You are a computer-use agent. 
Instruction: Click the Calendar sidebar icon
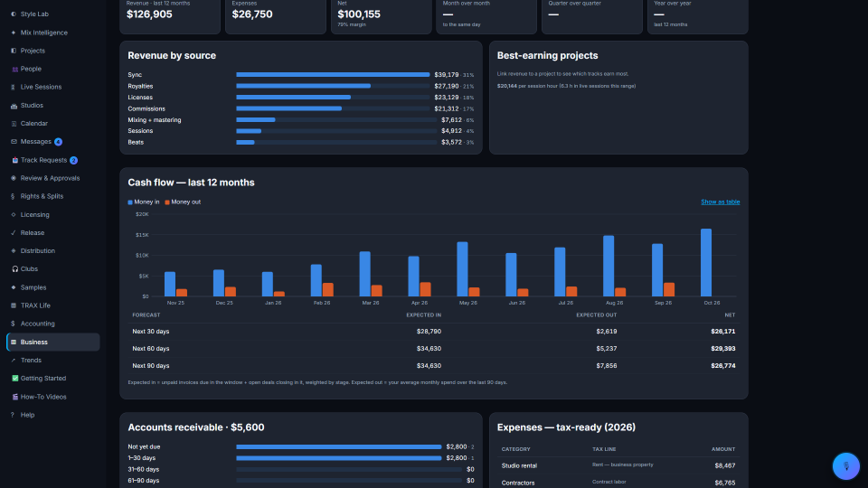(x=14, y=124)
